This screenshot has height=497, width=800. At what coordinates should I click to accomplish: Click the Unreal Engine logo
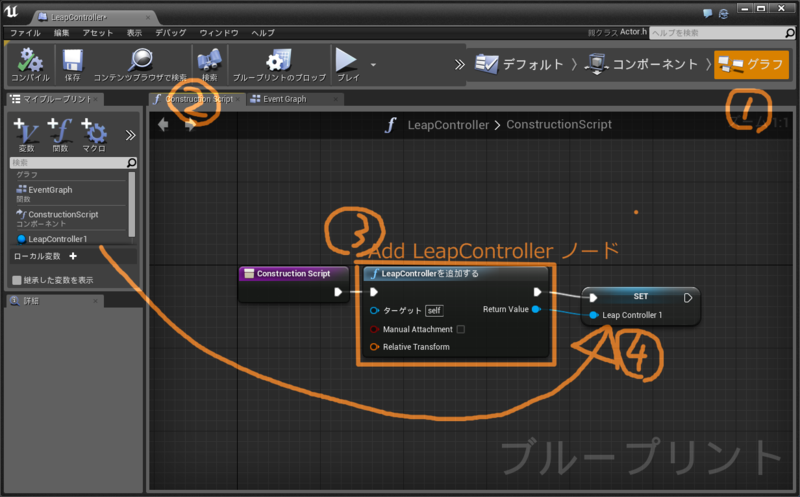[11, 11]
